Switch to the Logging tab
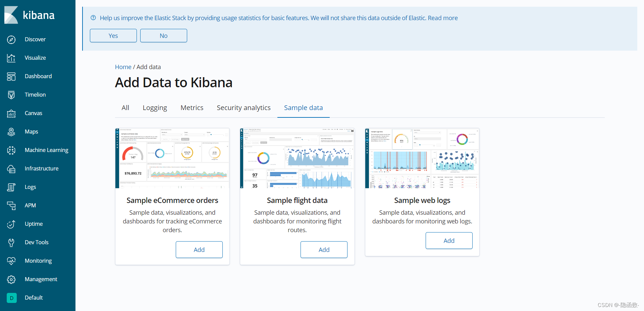 [155, 108]
